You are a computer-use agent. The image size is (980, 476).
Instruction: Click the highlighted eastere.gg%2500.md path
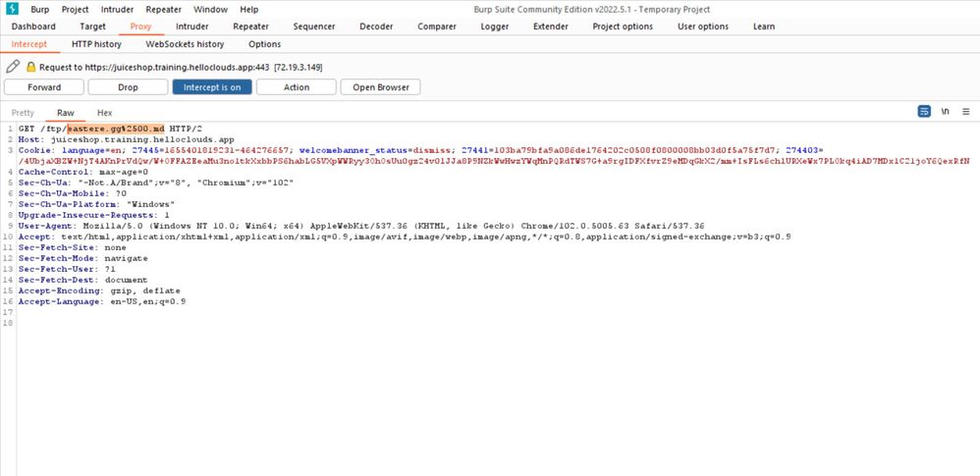pos(116,128)
